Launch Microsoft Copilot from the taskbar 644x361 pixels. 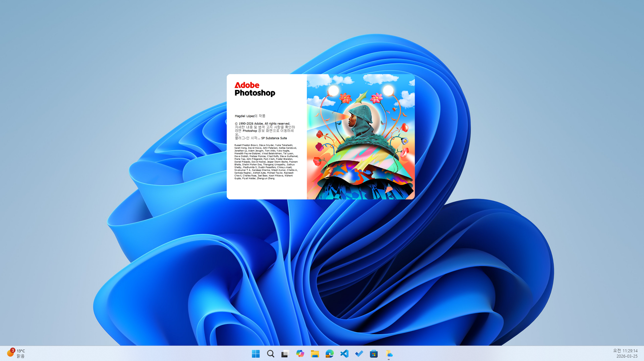click(300, 354)
